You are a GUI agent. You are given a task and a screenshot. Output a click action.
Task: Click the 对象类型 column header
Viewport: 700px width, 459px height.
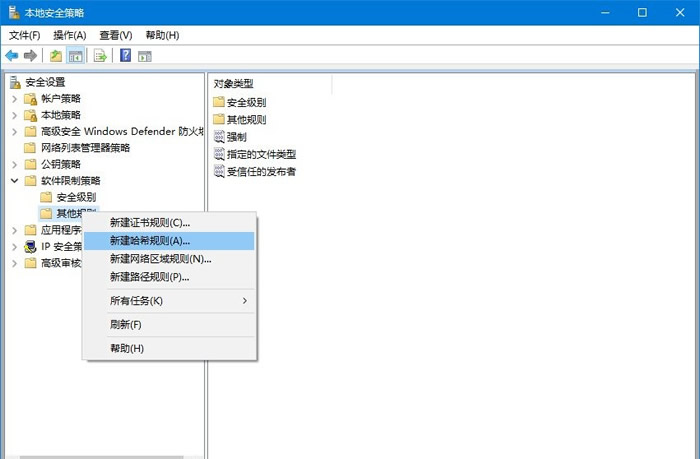pyautogui.click(x=271, y=84)
